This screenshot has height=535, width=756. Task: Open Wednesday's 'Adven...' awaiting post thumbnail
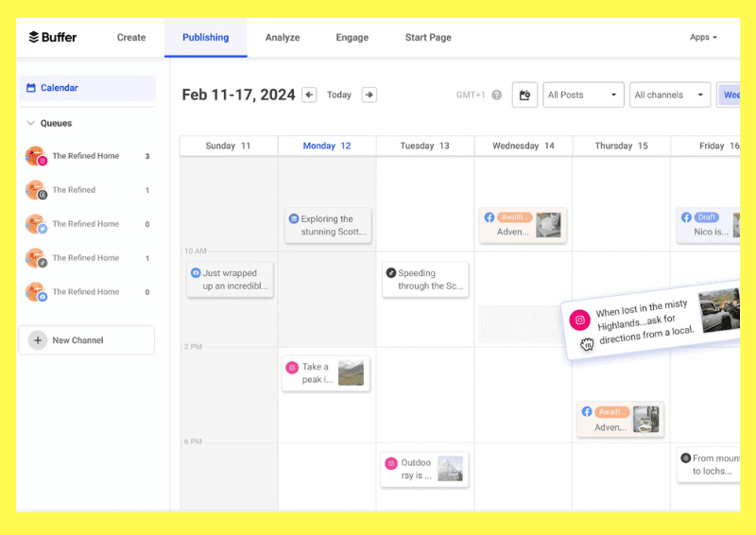coord(549,225)
